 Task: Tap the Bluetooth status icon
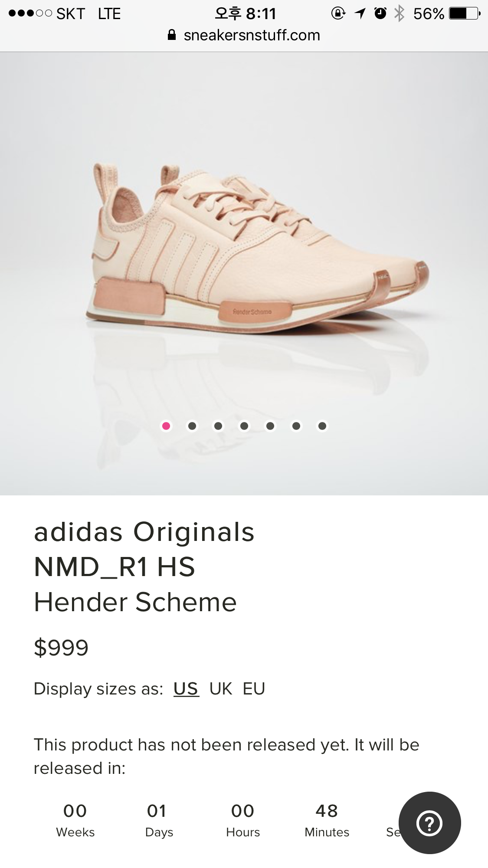(x=399, y=13)
